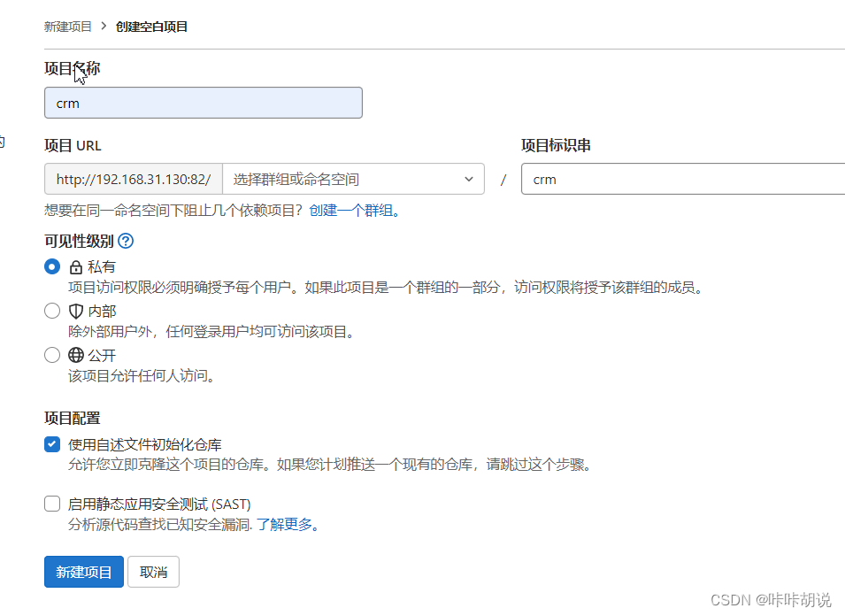
Task: Focus the 项目名称 input containing crm
Action: [204, 103]
